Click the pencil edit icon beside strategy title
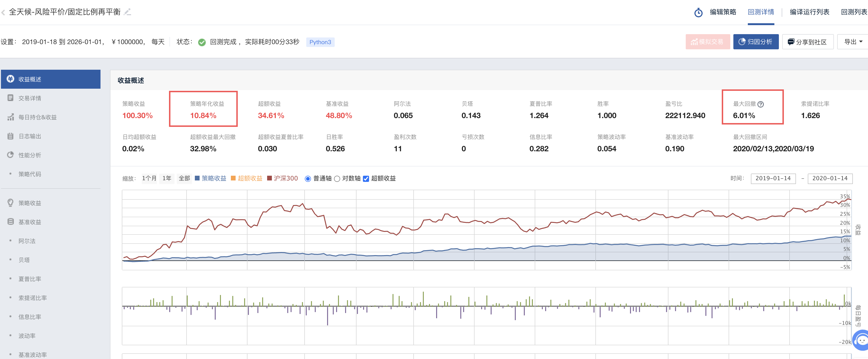868x359 pixels. pos(127,12)
